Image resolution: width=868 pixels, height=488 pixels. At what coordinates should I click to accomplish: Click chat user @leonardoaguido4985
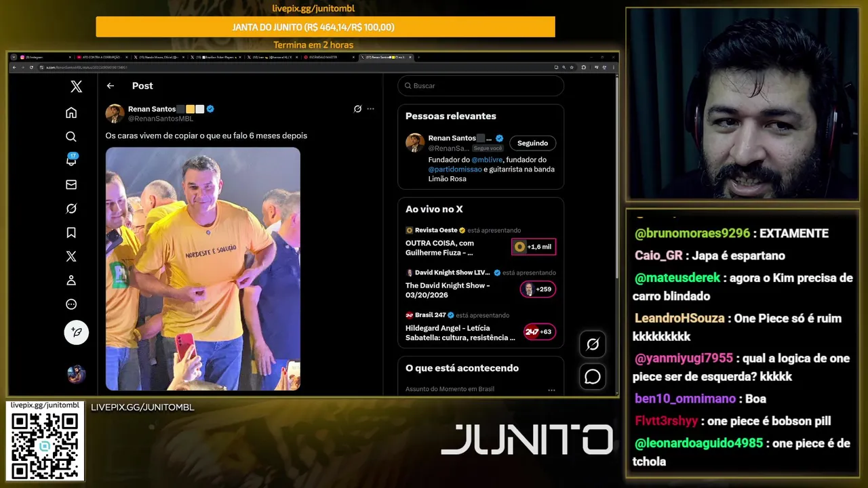click(699, 443)
